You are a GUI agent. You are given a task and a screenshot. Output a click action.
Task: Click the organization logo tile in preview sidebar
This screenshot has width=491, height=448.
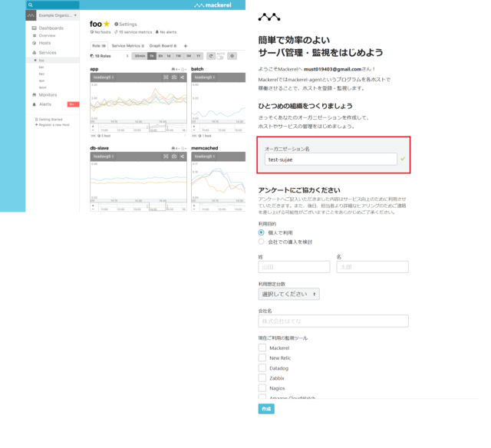[31, 15]
